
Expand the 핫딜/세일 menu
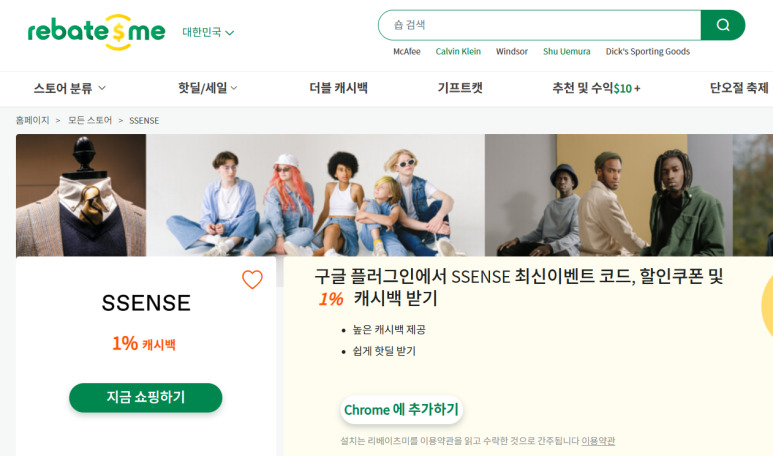click(x=208, y=88)
